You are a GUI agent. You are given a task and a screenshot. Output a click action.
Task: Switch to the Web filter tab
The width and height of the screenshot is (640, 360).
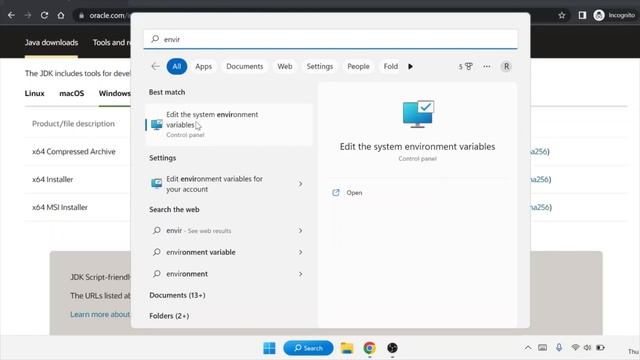285,67
